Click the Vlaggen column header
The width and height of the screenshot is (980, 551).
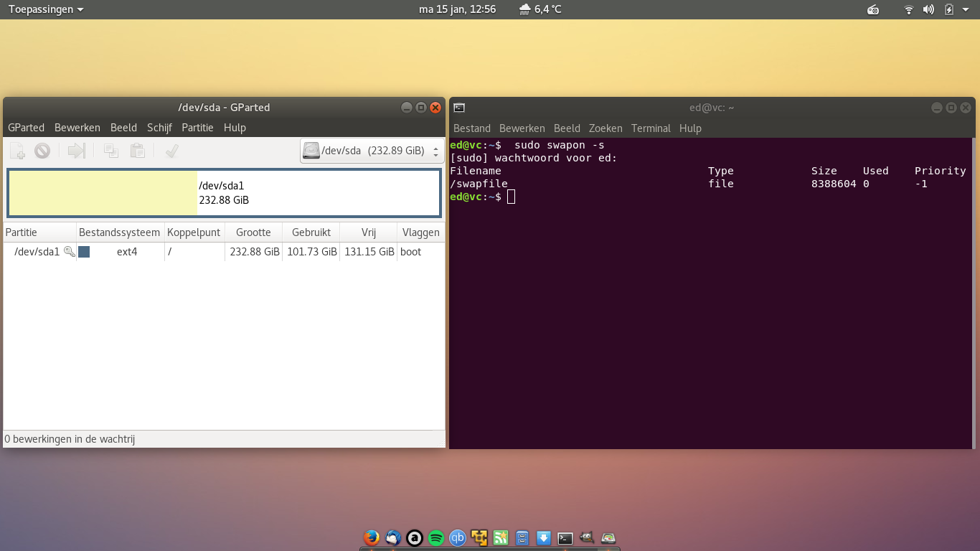coord(421,232)
